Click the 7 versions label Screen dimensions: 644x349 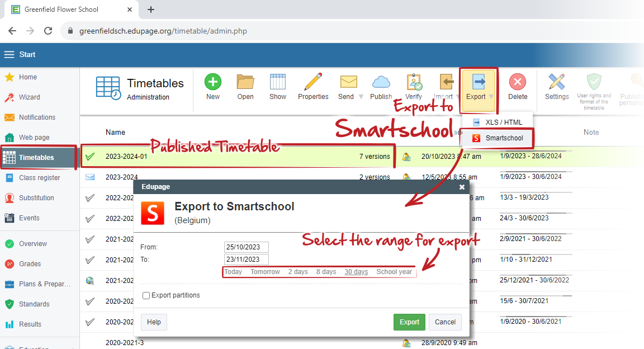pyautogui.click(x=375, y=157)
